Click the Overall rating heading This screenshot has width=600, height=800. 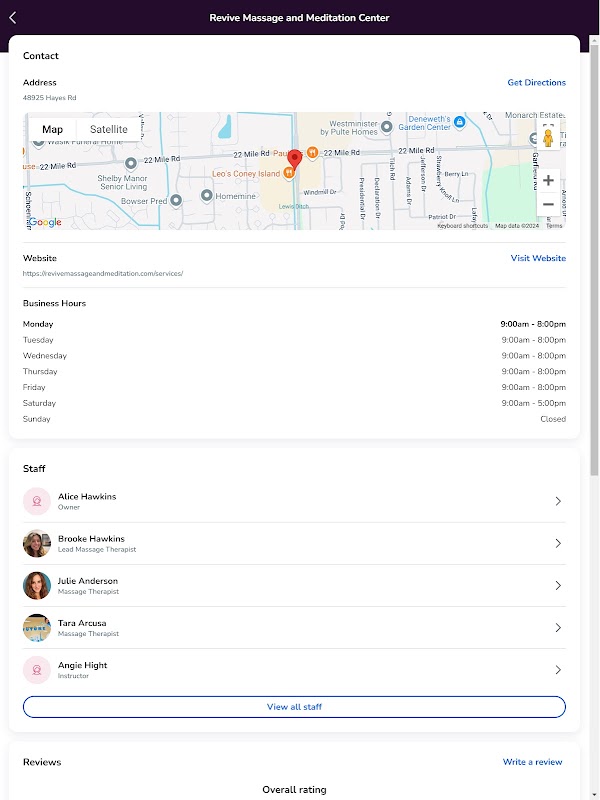pyautogui.click(x=294, y=790)
